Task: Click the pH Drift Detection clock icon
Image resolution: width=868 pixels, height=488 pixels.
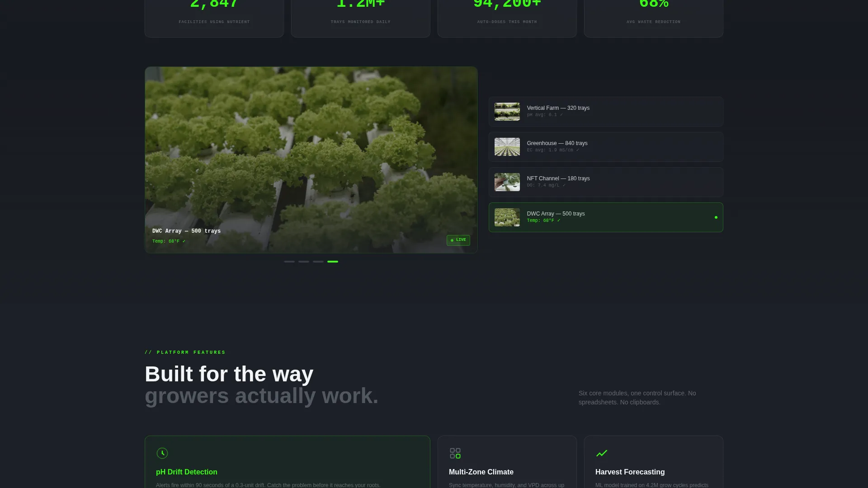Action: tap(162, 453)
